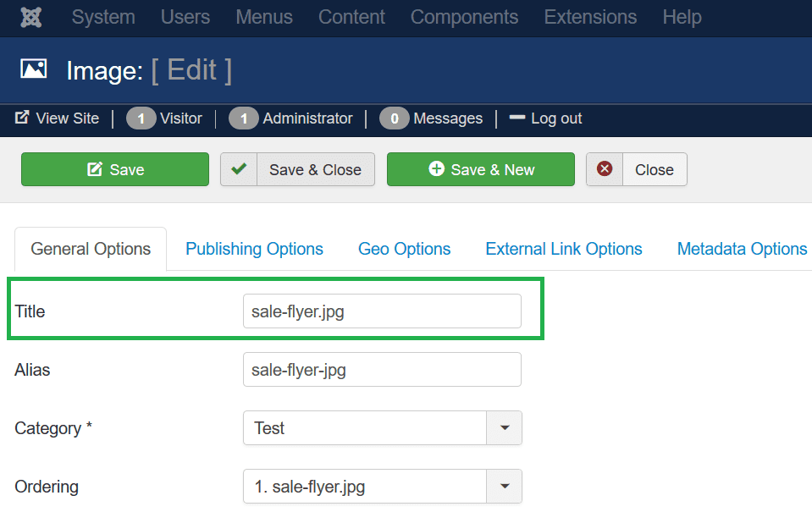Click the green checkmark on Save & Close
Viewport: 812px width, 523px height.
[x=239, y=169]
